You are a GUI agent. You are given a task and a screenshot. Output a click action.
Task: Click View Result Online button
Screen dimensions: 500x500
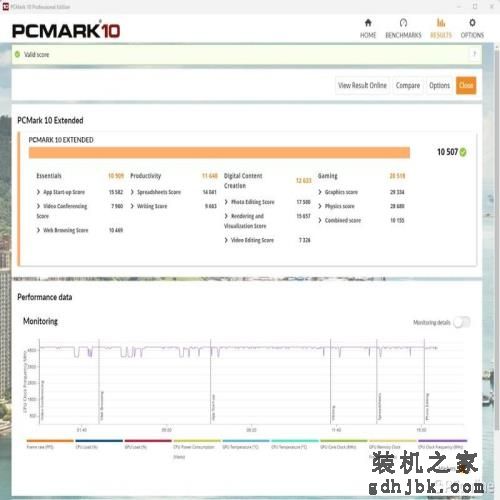pos(362,85)
